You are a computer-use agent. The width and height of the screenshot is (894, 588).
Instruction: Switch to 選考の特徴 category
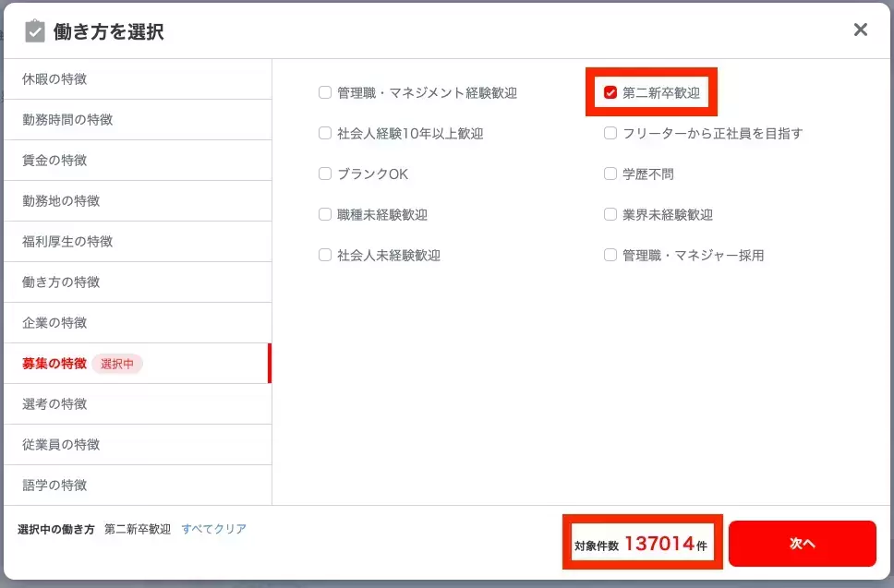(x=138, y=404)
